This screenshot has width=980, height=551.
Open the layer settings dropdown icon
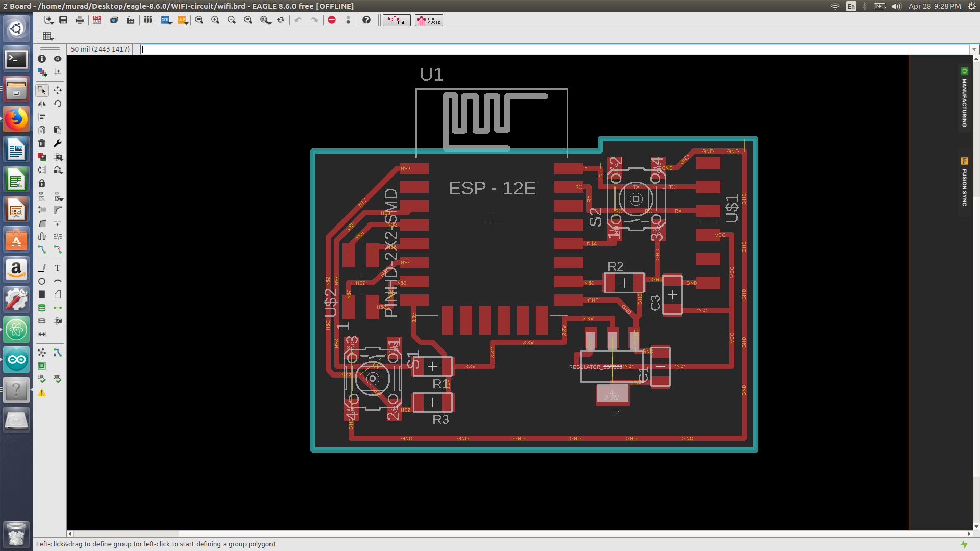pos(42,72)
